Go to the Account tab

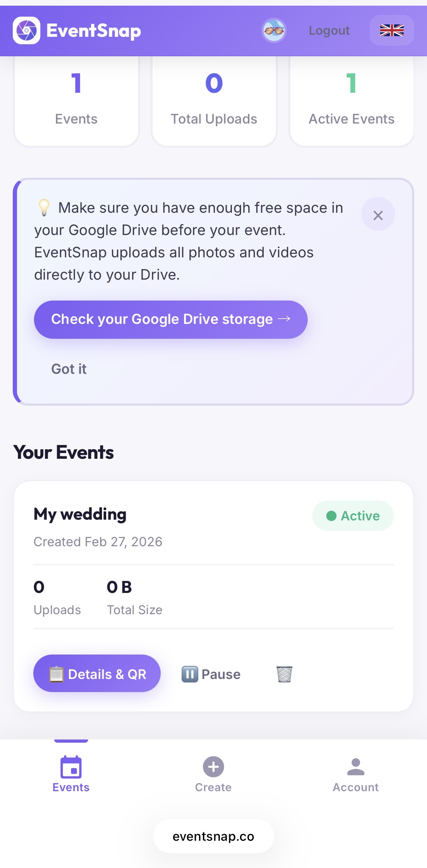point(355,774)
